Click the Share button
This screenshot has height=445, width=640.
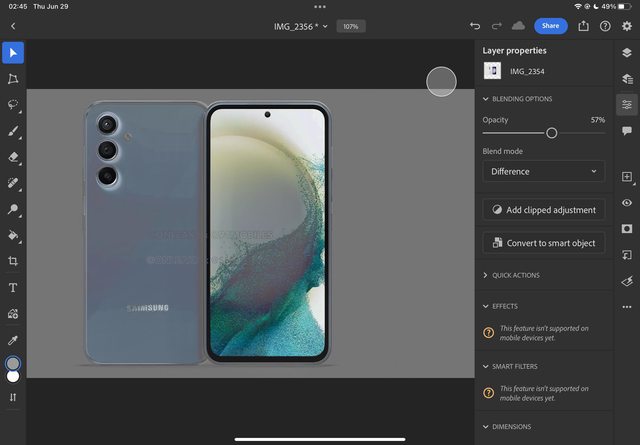550,26
